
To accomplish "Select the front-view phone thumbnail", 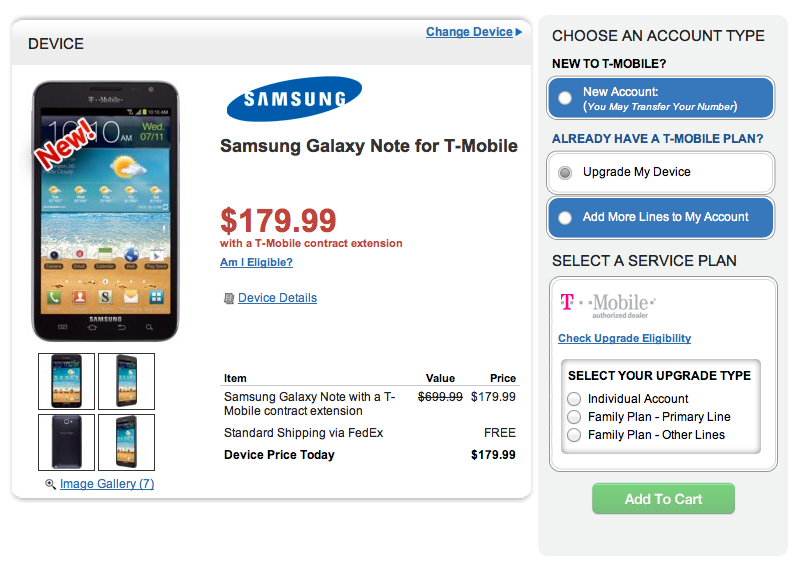I will pyautogui.click(x=66, y=381).
